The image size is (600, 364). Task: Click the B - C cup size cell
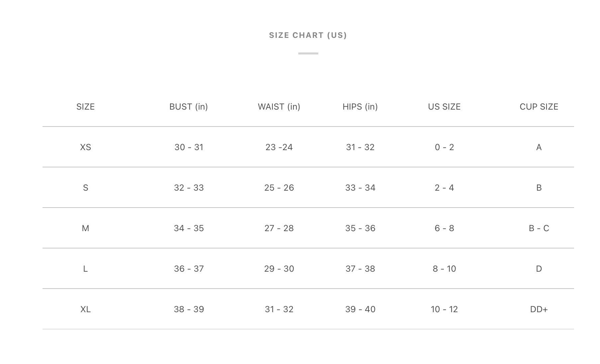coord(539,228)
